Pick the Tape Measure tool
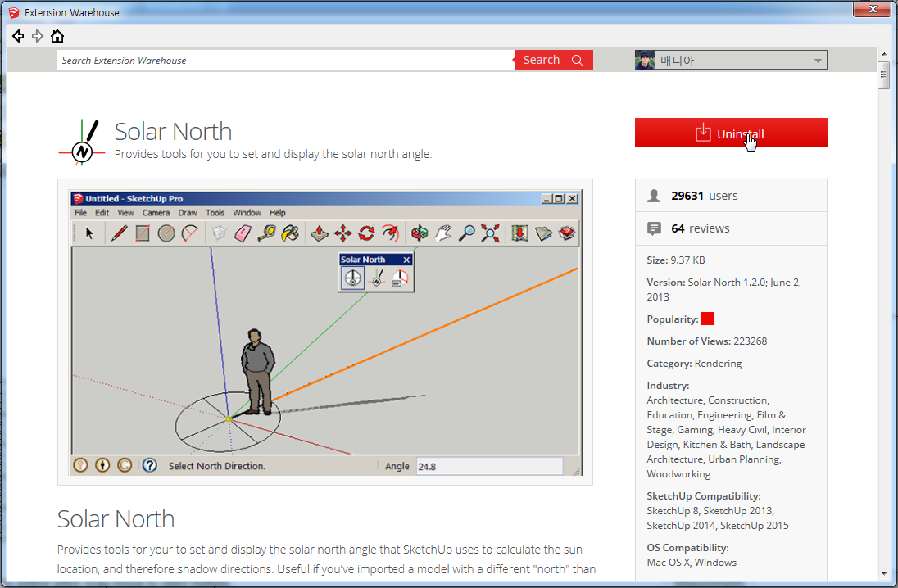 (x=267, y=233)
